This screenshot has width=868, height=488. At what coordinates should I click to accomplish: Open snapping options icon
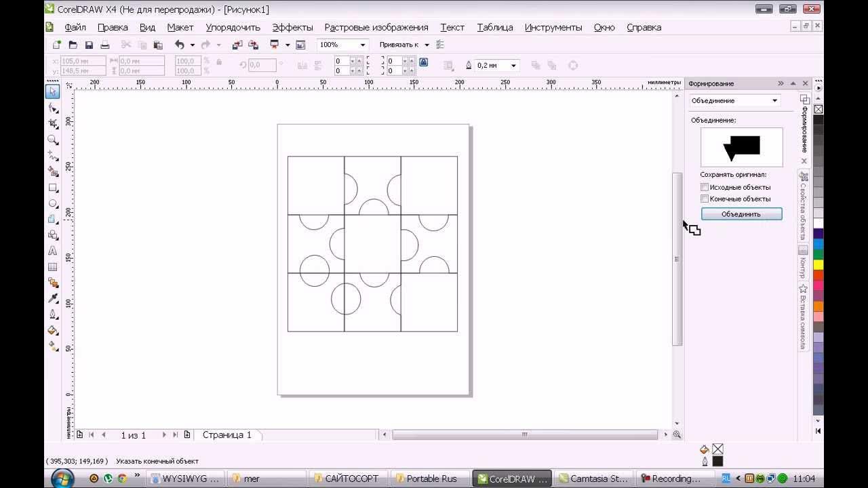(440, 45)
